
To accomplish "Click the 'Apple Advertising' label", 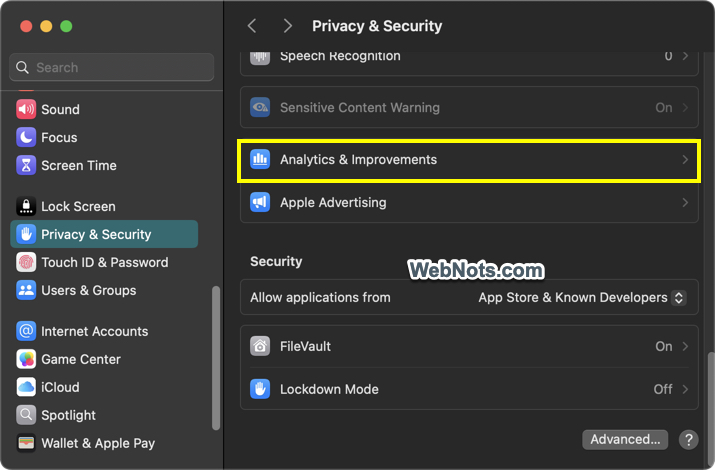I will 333,202.
